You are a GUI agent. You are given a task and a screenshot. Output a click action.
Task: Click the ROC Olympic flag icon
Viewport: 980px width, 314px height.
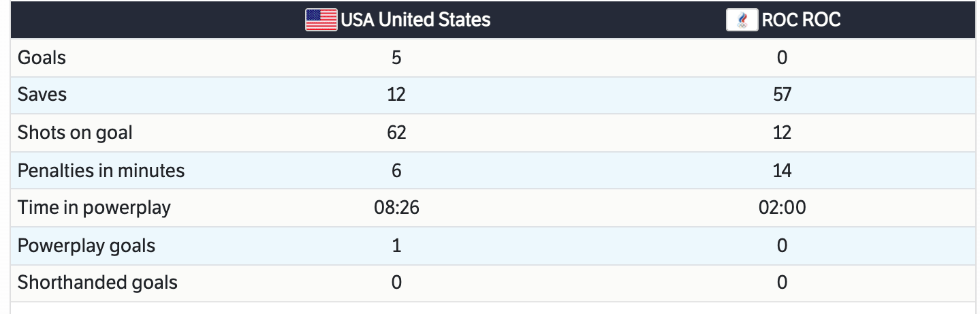(742, 20)
